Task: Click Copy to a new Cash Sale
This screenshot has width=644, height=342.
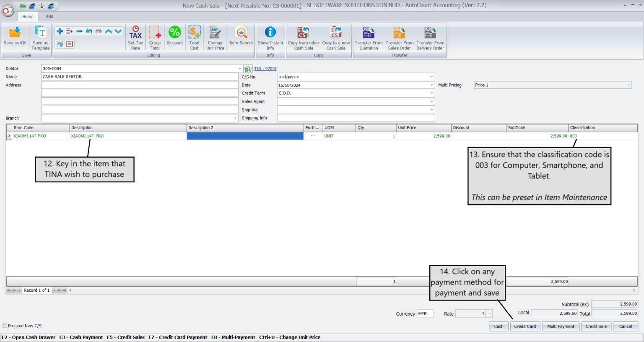Action: 336,38
